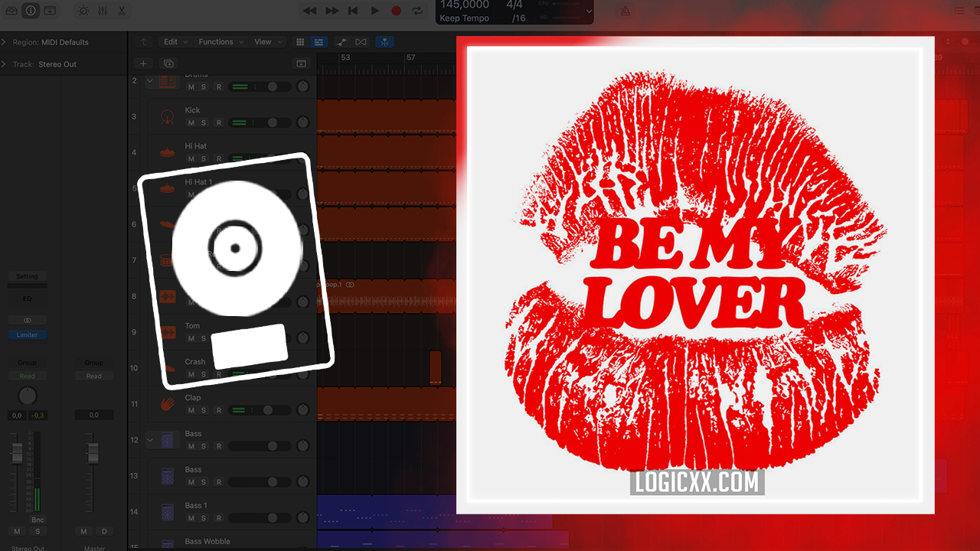Open the Library panel icon

click(x=11, y=11)
